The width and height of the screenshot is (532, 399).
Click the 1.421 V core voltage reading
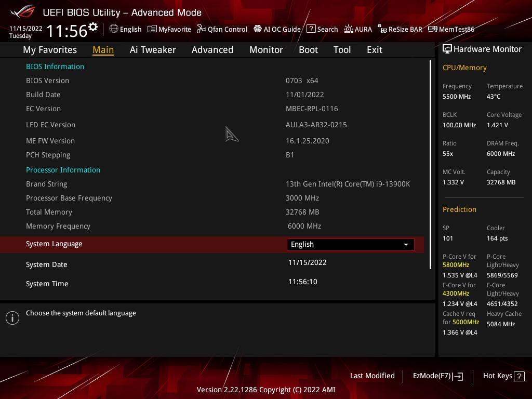point(497,125)
